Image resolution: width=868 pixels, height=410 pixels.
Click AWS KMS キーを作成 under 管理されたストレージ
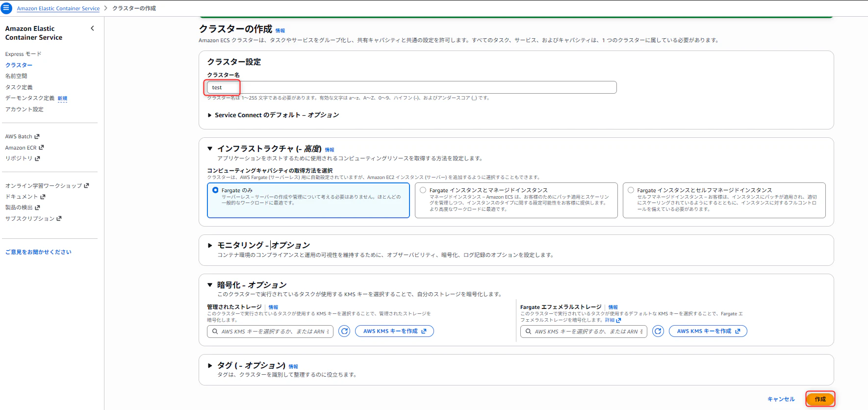pos(394,331)
